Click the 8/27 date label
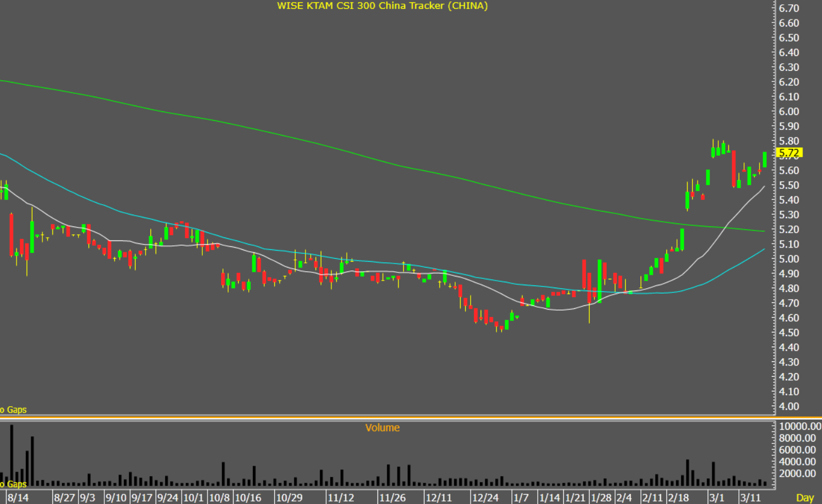The image size is (822, 504). (x=64, y=498)
